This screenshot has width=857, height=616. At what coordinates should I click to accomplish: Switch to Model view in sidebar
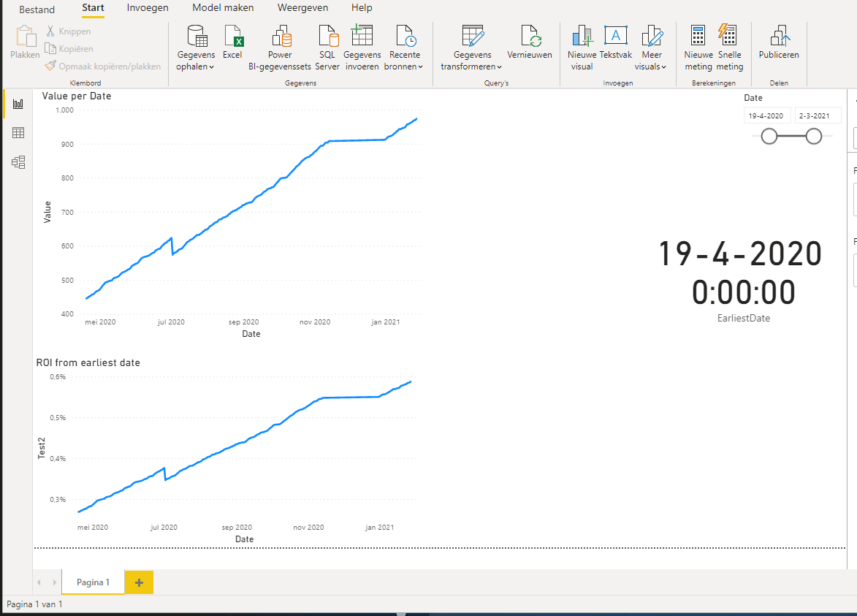click(18, 162)
